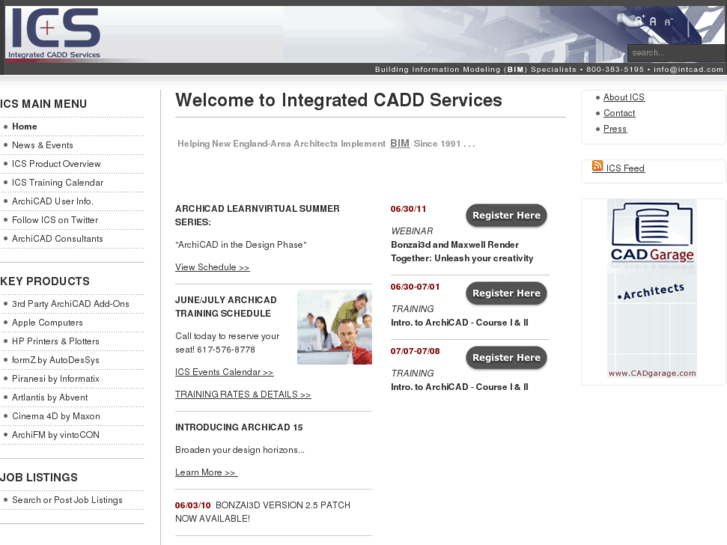Open Follow ICS on Twitter item

(x=55, y=220)
